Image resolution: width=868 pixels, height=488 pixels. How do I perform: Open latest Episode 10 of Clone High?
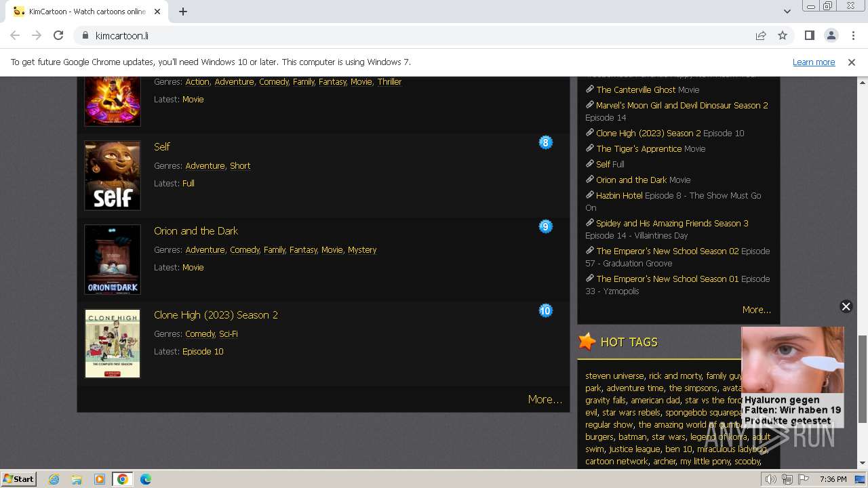[203, 351]
